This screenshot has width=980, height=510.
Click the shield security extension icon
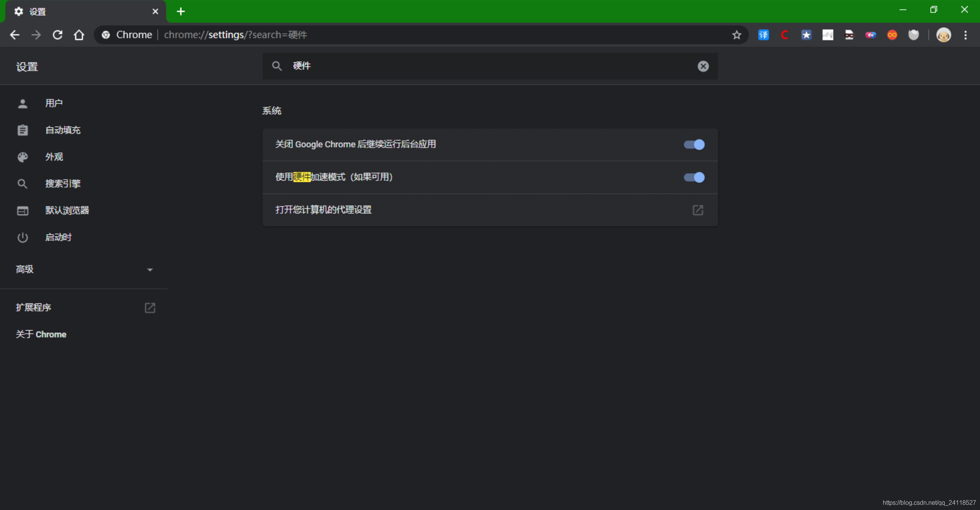(915, 36)
